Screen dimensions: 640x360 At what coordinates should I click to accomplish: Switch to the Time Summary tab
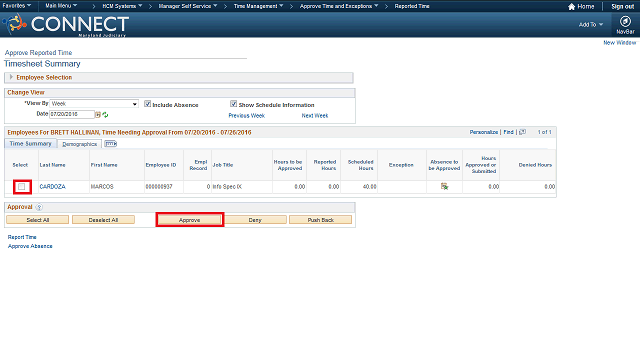point(31,144)
